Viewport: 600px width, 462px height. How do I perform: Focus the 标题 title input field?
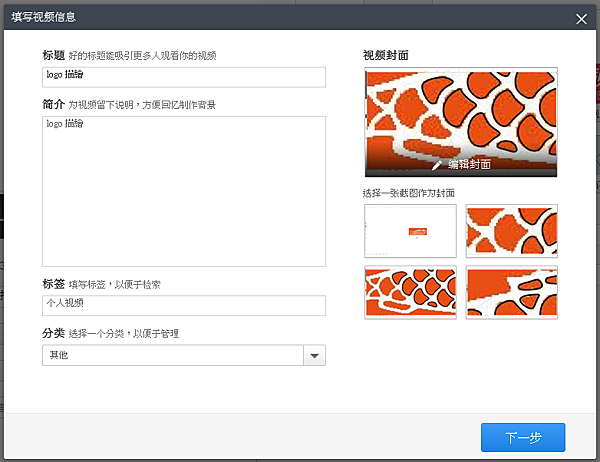[184, 77]
